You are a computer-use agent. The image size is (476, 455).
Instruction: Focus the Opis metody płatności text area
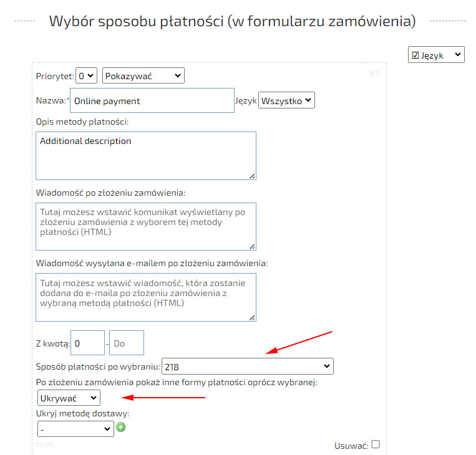(146, 155)
